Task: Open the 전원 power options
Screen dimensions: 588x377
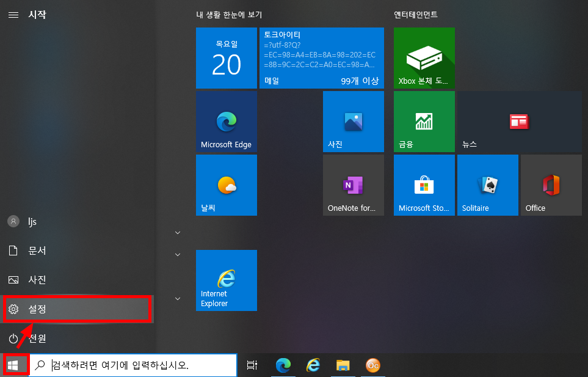Action: [x=77, y=338]
